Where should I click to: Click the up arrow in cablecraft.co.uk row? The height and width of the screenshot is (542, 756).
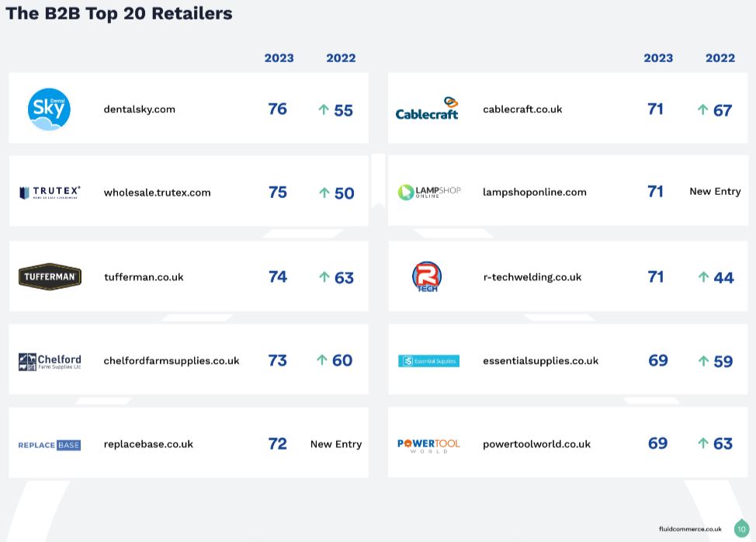pyautogui.click(x=703, y=110)
